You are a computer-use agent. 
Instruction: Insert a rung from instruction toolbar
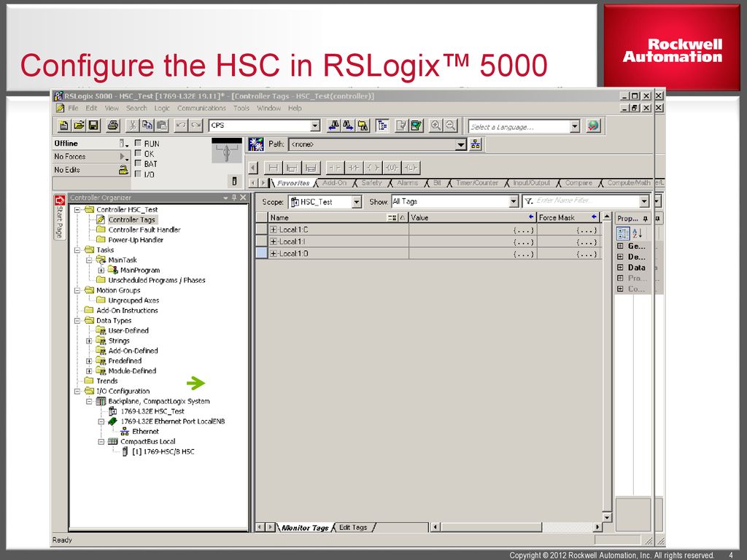[273, 168]
